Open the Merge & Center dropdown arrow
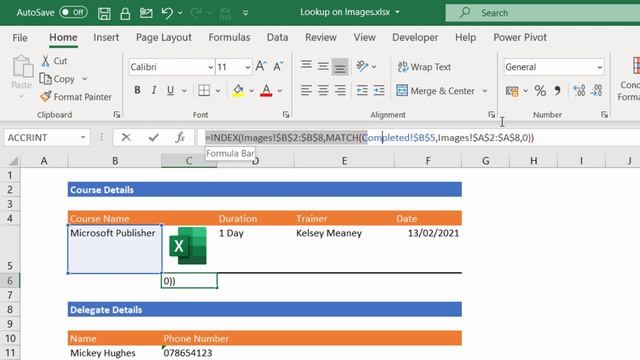 click(x=484, y=91)
